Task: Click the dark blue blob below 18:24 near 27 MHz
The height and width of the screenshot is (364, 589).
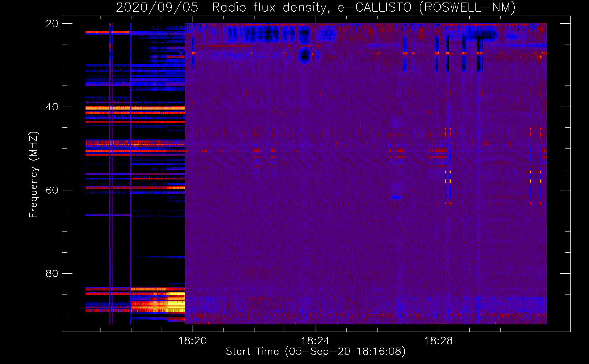Action: click(304, 55)
